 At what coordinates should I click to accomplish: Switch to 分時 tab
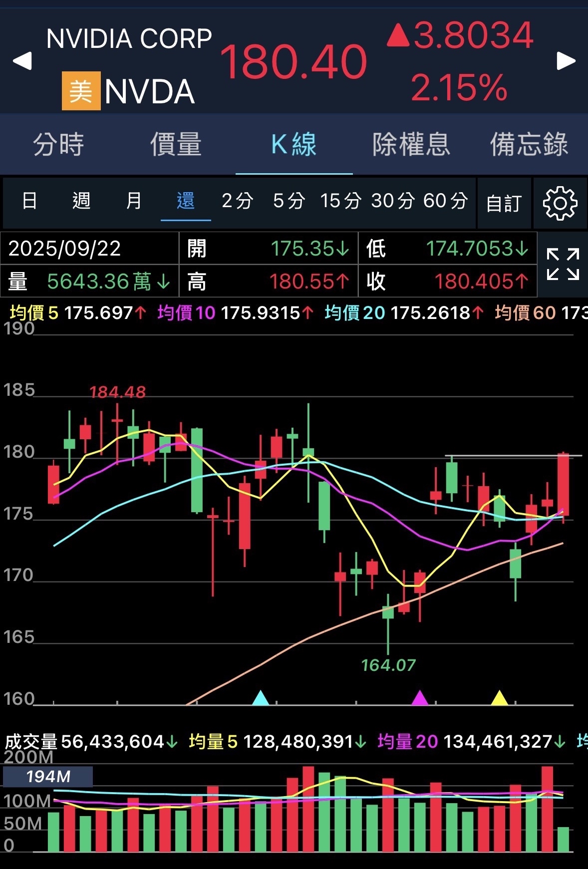[x=59, y=144]
